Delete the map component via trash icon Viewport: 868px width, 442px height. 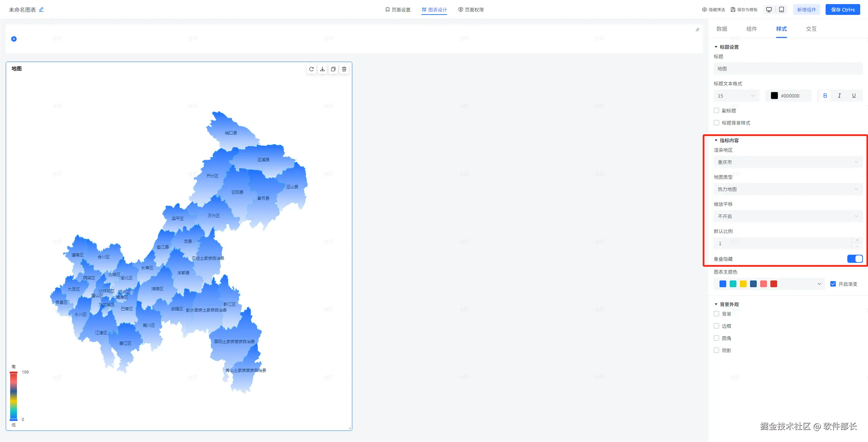(x=344, y=69)
